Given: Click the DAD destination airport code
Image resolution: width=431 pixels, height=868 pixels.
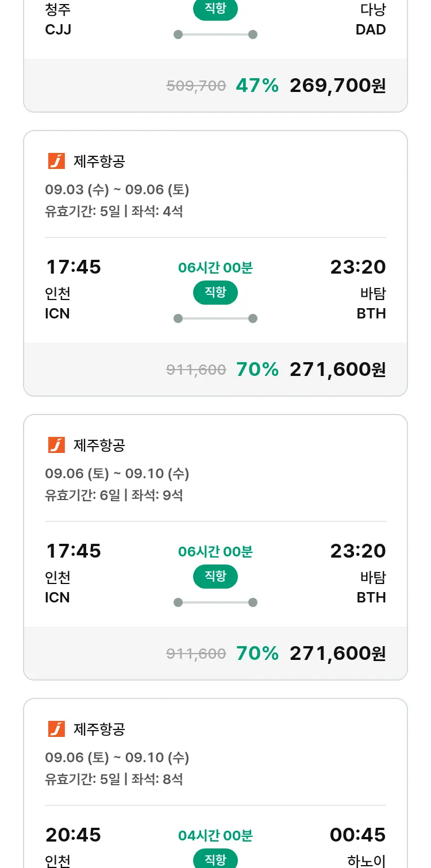Looking at the screenshot, I should (x=371, y=30).
